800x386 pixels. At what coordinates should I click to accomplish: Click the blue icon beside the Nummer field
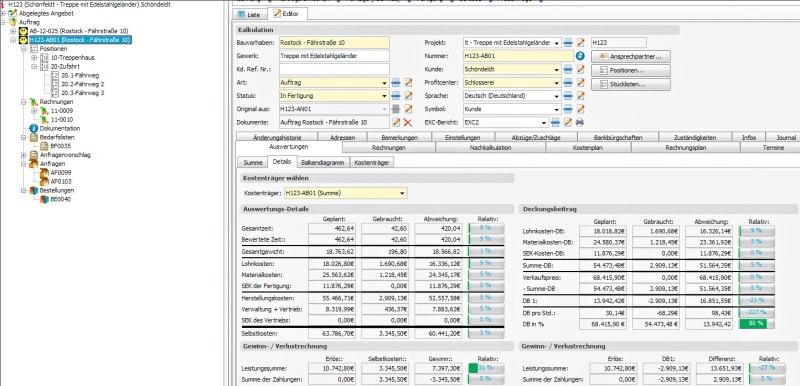pos(580,56)
